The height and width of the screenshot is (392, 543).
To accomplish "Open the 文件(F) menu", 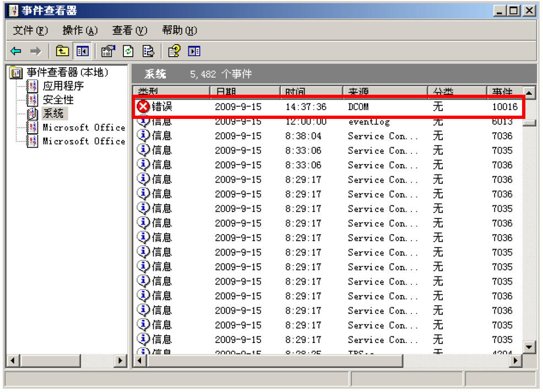I will click(x=30, y=30).
